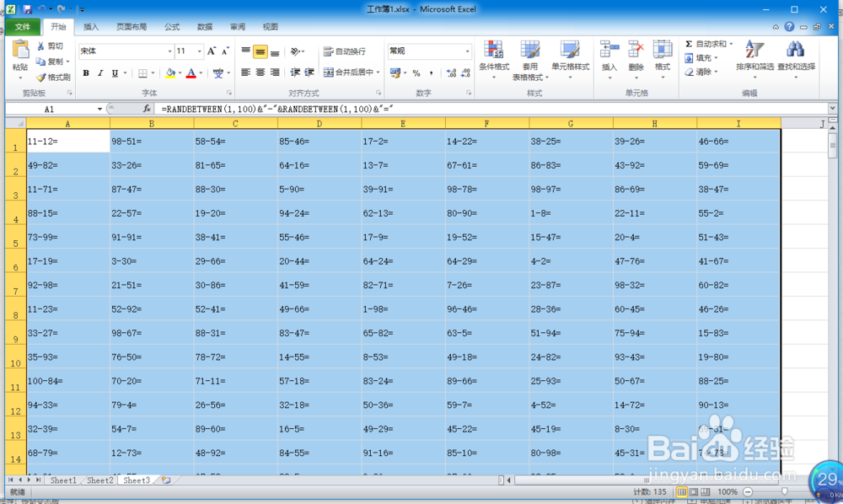Open the fill color dropdown arrow
The width and height of the screenshot is (843, 504).
tap(180, 73)
